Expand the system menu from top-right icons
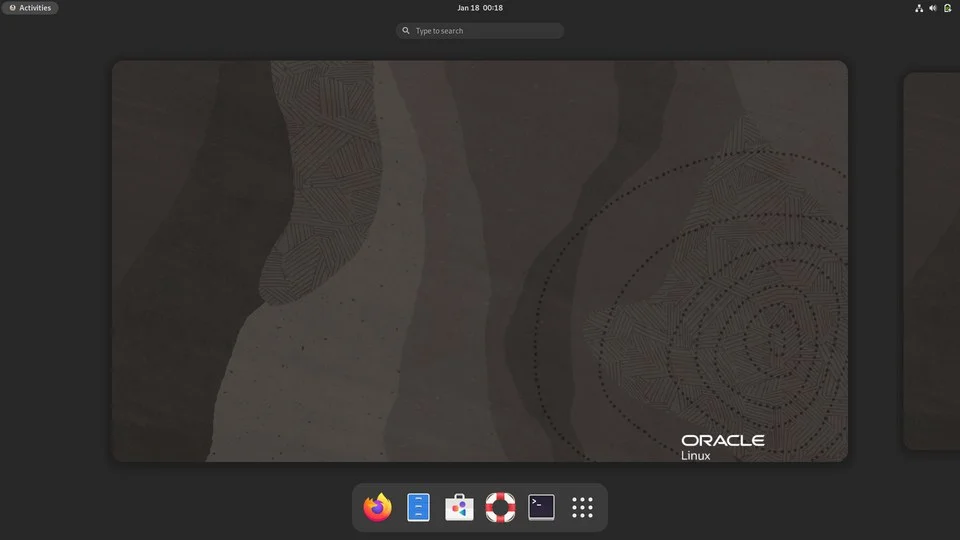This screenshot has height=540, width=960. point(933,8)
